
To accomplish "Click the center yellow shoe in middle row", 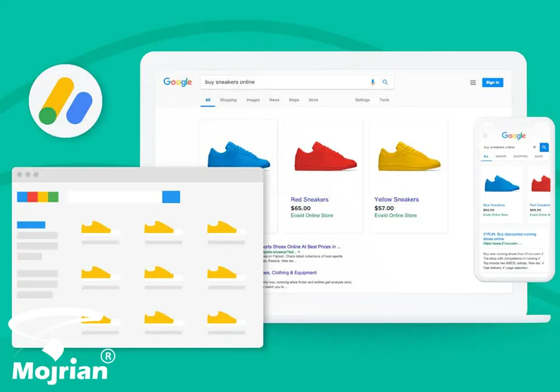I will [159, 272].
